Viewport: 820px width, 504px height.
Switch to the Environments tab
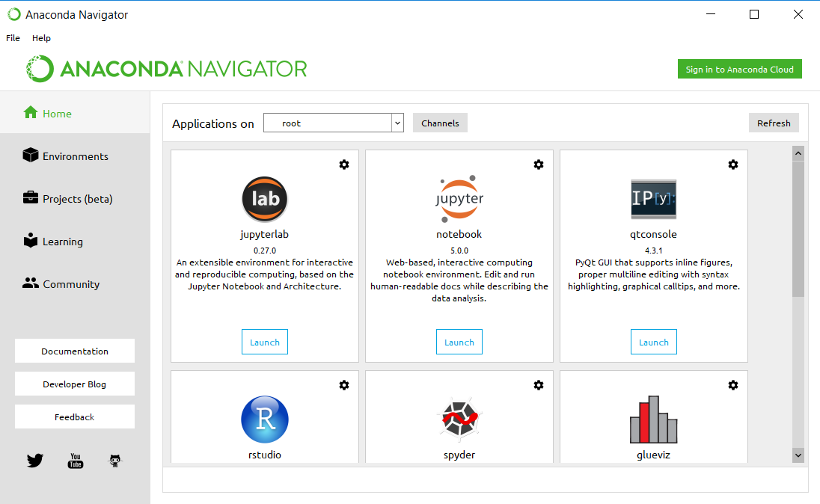coord(75,156)
